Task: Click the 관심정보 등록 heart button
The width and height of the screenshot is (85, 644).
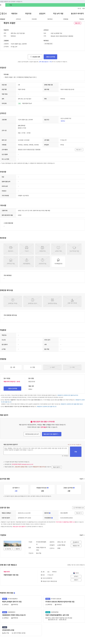Action: [x=35, y=57]
